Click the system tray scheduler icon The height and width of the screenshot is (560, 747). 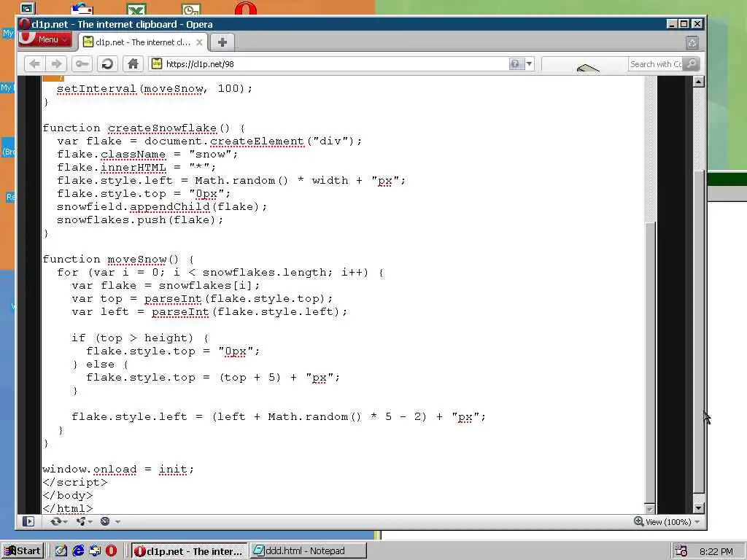pyautogui.click(x=681, y=551)
